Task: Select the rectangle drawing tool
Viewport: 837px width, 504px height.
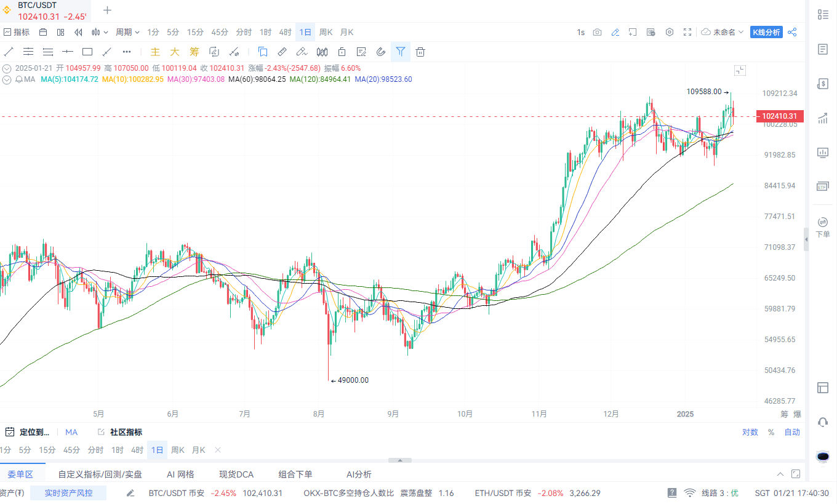Action: pos(87,52)
